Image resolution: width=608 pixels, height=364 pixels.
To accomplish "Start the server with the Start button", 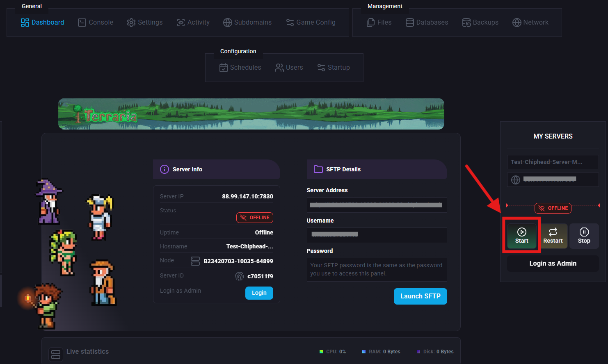I will 521,236.
